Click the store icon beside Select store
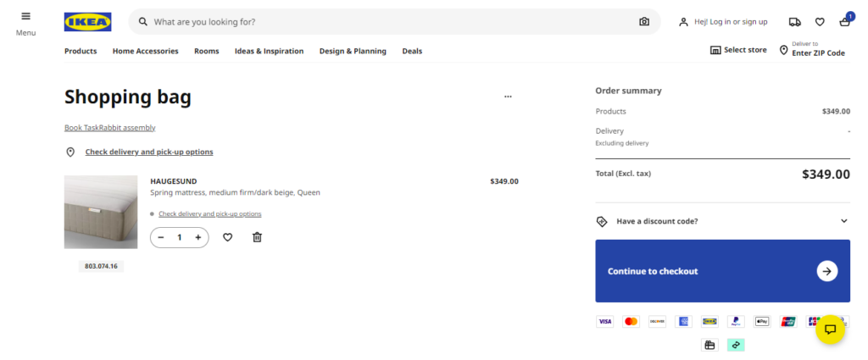 click(715, 50)
